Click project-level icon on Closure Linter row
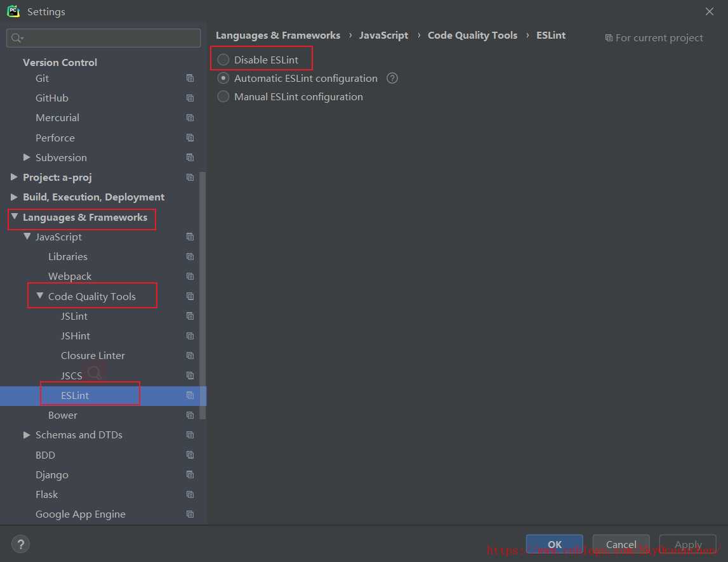The height and width of the screenshot is (562, 728). [x=190, y=355]
